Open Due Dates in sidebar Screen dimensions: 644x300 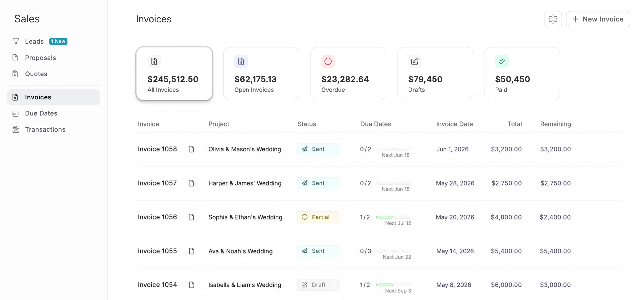coord(41,114)
